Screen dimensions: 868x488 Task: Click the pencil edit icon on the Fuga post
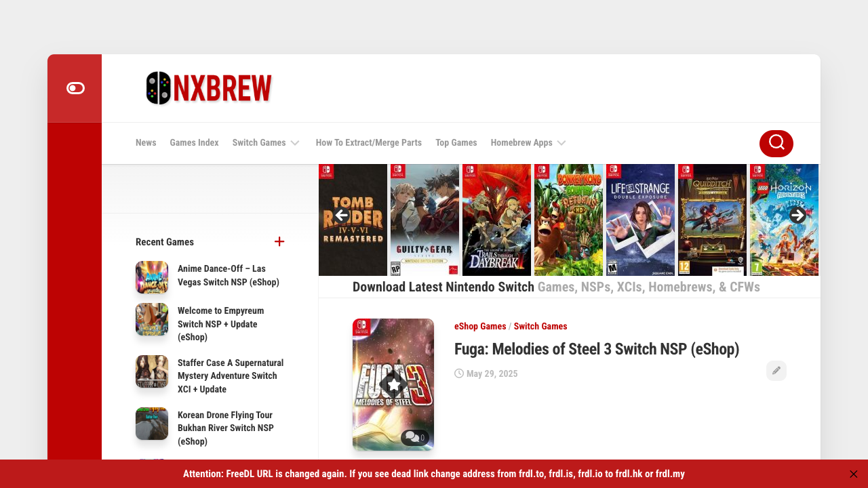[x=776, y=371]
